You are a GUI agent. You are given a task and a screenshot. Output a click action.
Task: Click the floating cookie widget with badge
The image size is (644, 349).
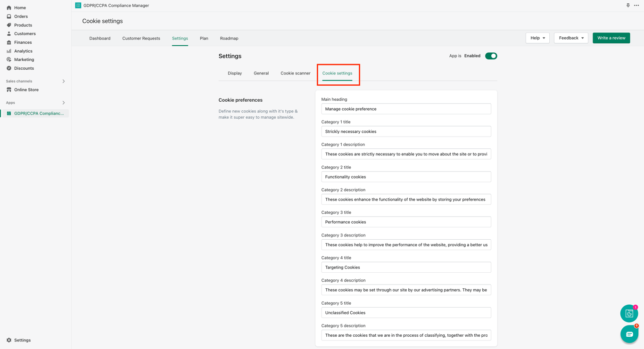click(x=629, y=314)
